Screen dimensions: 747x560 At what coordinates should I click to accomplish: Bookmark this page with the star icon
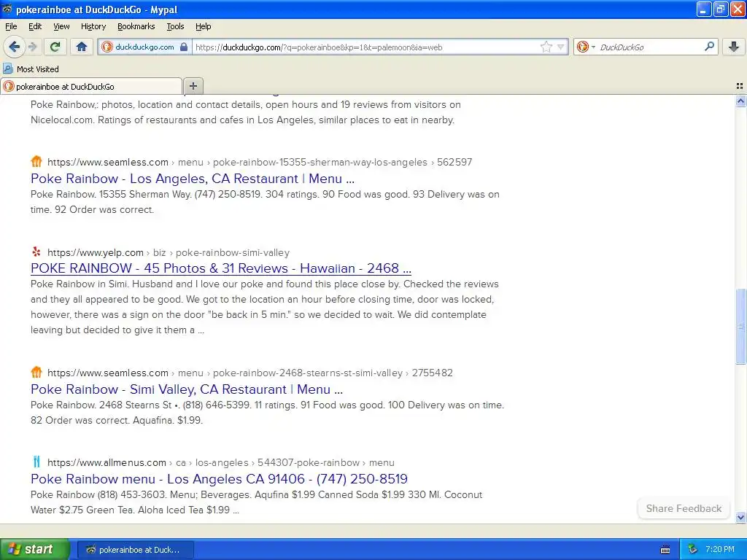click(x=546, y=47)
